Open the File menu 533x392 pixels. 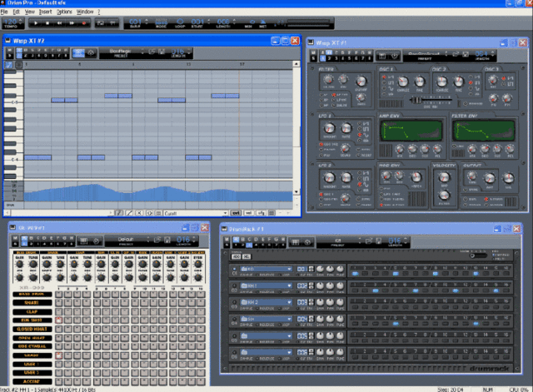pyautogui.click(x=3, y=12)
